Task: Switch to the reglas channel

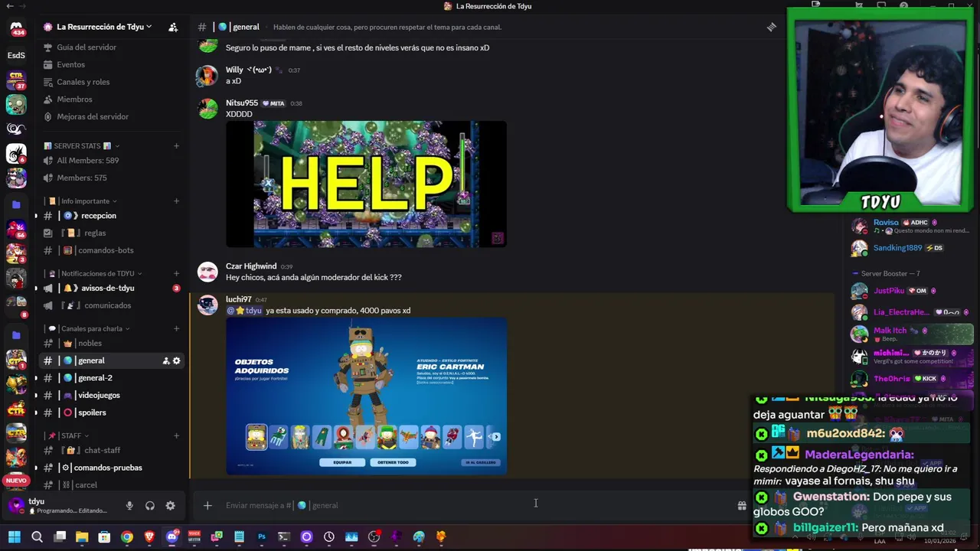Action: click(x=112, y=233)
